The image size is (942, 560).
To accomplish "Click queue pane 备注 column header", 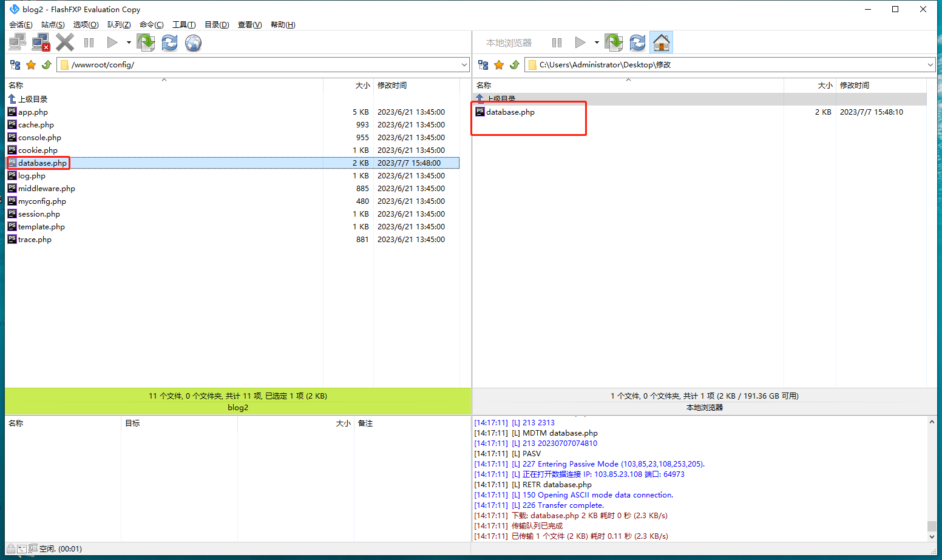I will tap(412, 423).
